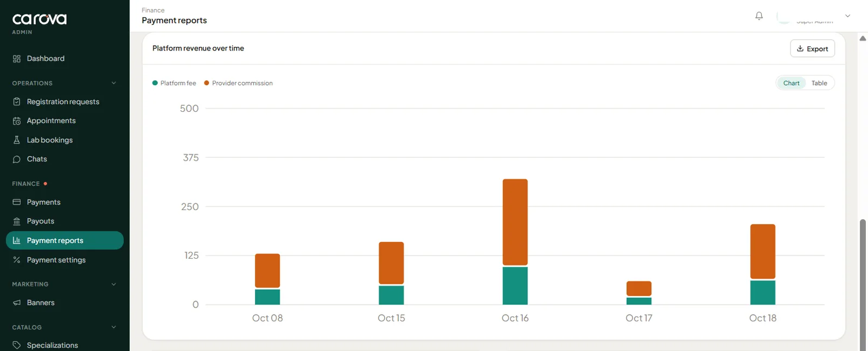Select Payment reports menu item

pos(65,240)
